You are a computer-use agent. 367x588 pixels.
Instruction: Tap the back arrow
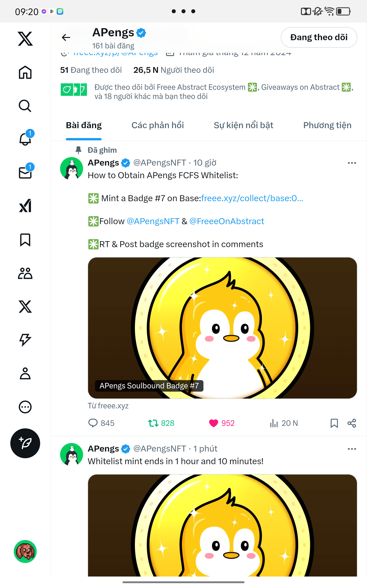click(66, 37)
